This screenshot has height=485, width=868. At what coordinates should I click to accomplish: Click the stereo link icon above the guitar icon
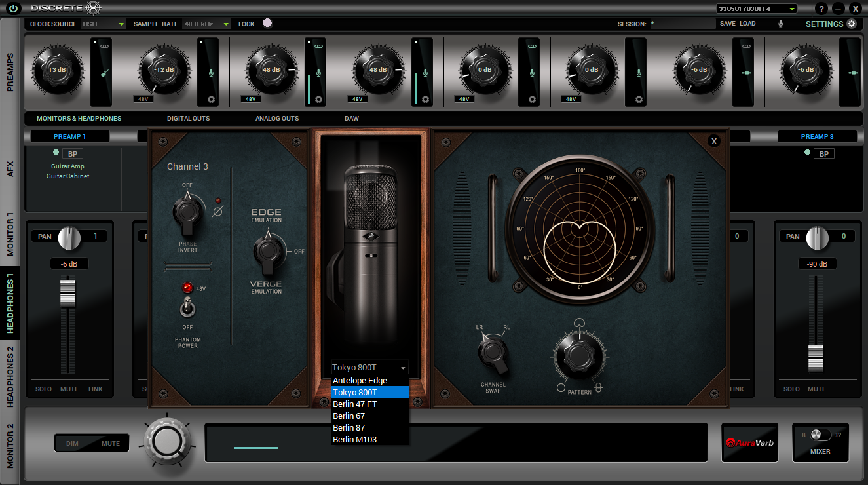click(x=105, y=47)
